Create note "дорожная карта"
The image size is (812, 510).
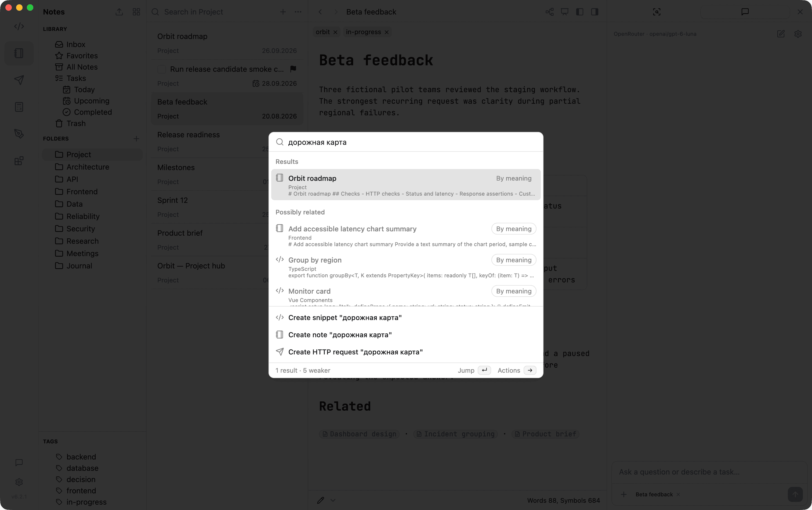(x=405, y=335)
